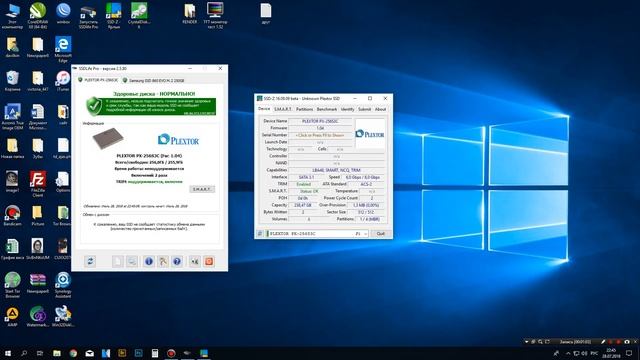Open Chrome from the taskbar
Image resolution: width=640 pixels, height=360 pixels.
pos(73,353)
